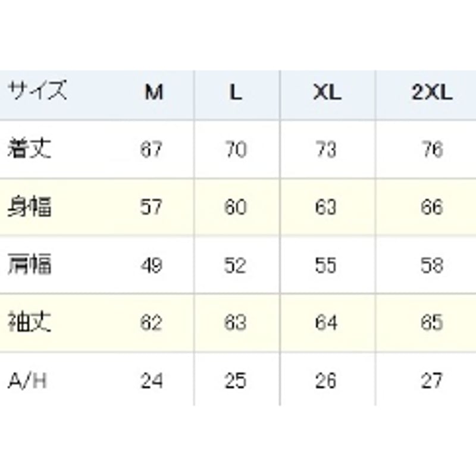This screenshot has width=476, height=476.
Task: Select the 2XL size column header
Action: [431, 93]
